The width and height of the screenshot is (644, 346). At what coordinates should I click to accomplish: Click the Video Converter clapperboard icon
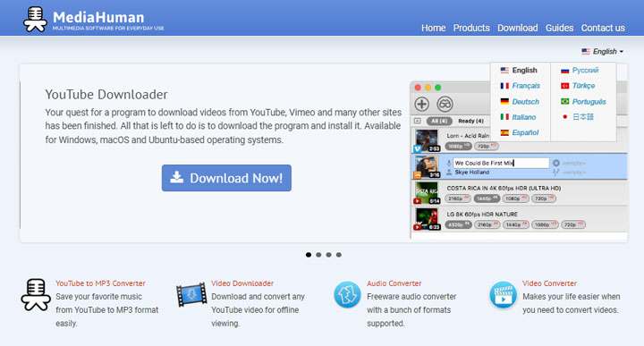click(503, 294)
